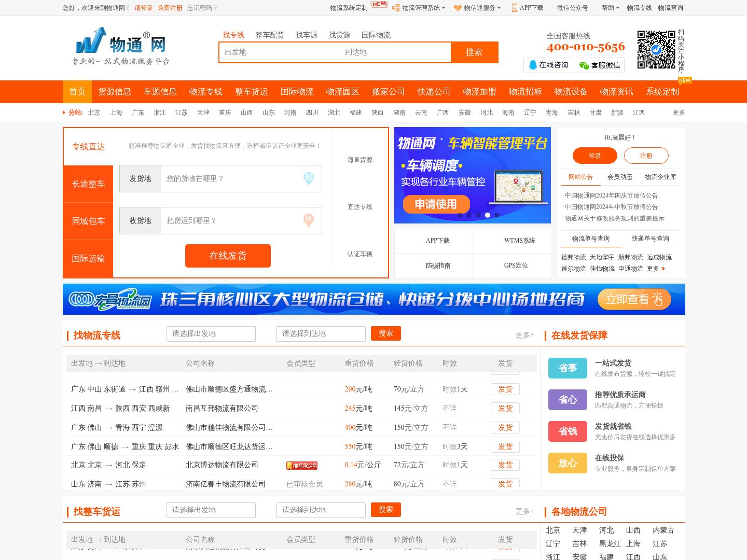This screenshot has height=560, width=747.
Task: Click the 推荐承运商 badge on the 北京博达物流 row
Action: pos(302,466)
